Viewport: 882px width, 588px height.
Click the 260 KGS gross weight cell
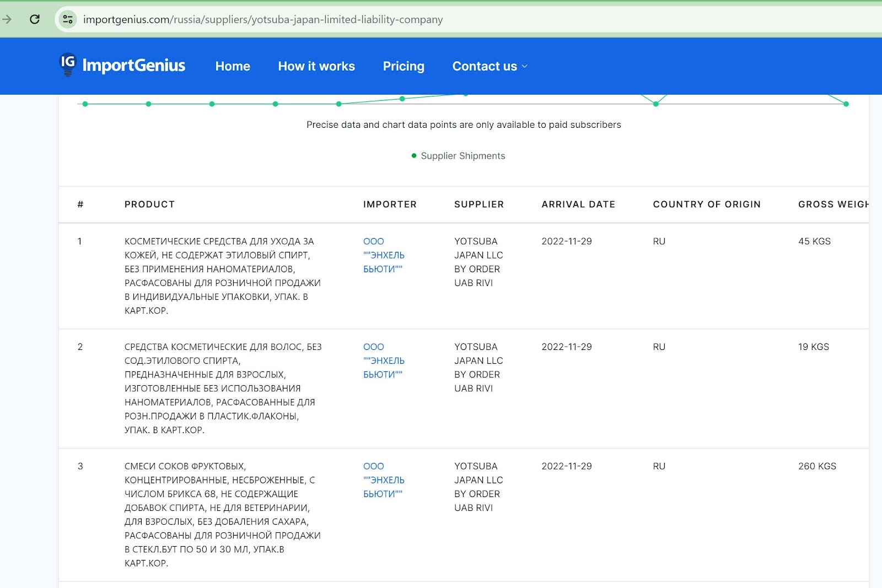(x=817, y=466)
